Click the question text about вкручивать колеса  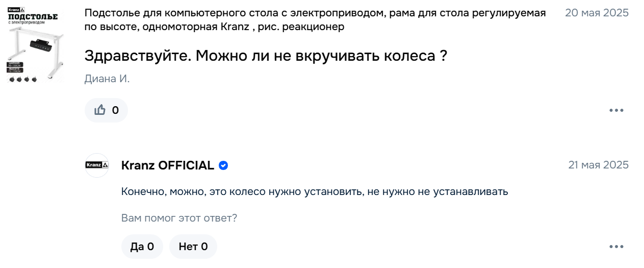pos(266,56)
